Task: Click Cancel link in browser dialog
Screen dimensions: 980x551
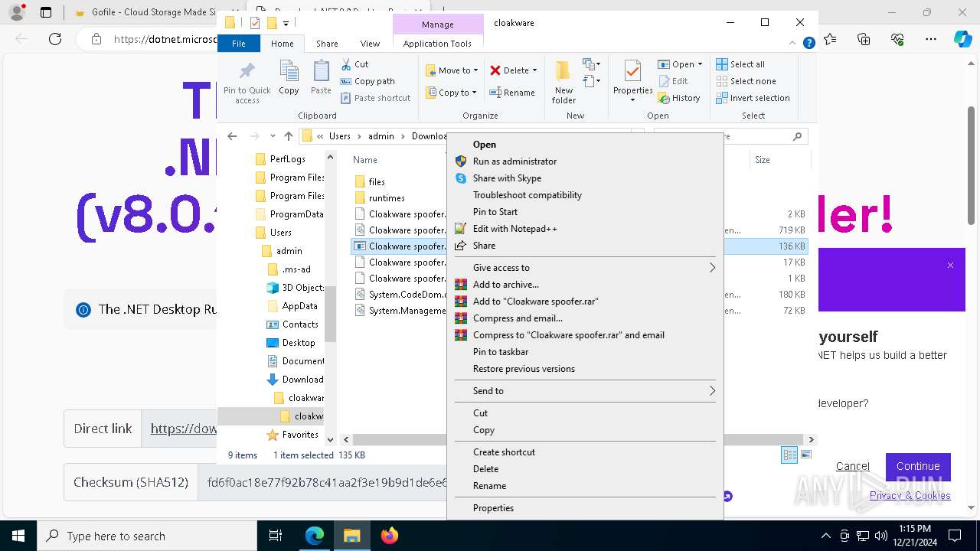Action: point(852,466)
